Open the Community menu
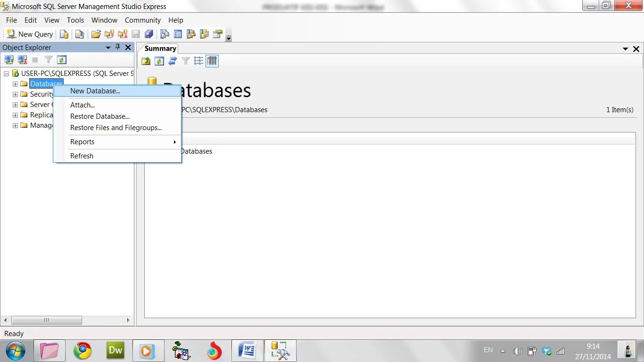The width and height of the screenshot is (644, 362). point(143,20)
